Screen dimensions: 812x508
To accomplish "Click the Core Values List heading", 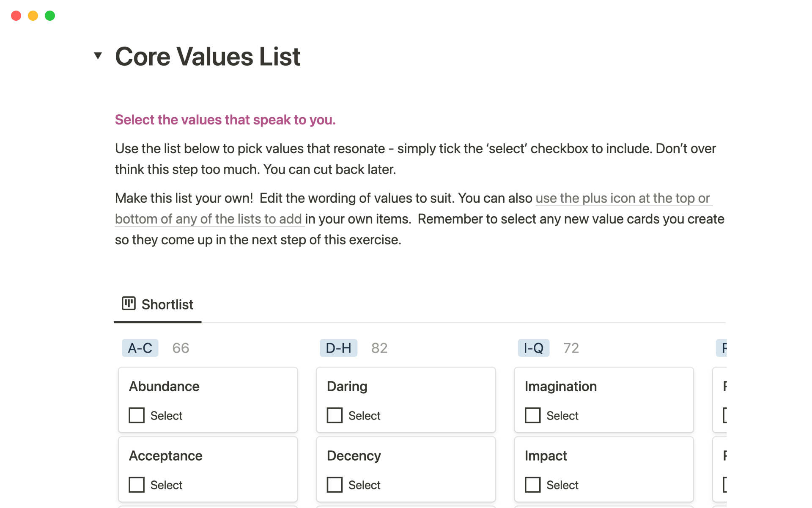I will (208, 56).
